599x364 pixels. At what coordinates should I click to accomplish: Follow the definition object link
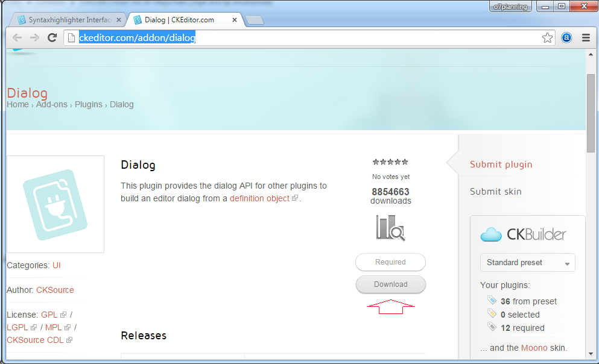259,198
